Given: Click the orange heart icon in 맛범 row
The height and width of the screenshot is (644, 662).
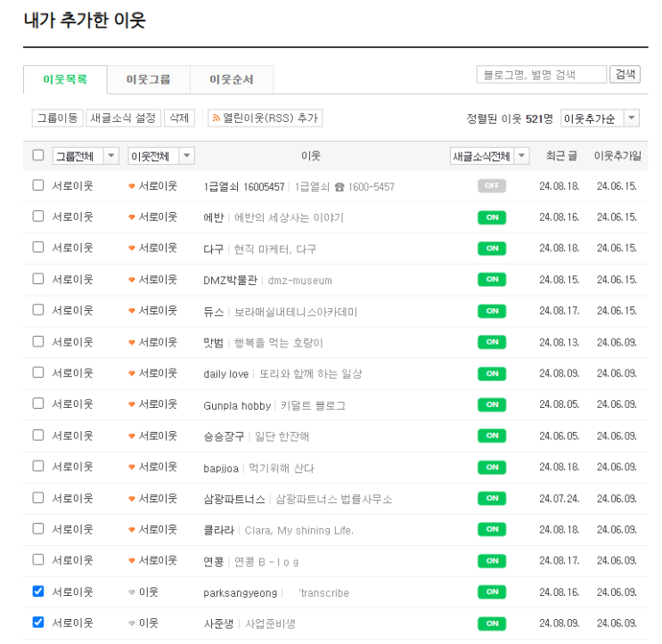Looking at the screenshot, I should [x=132, y=342].
